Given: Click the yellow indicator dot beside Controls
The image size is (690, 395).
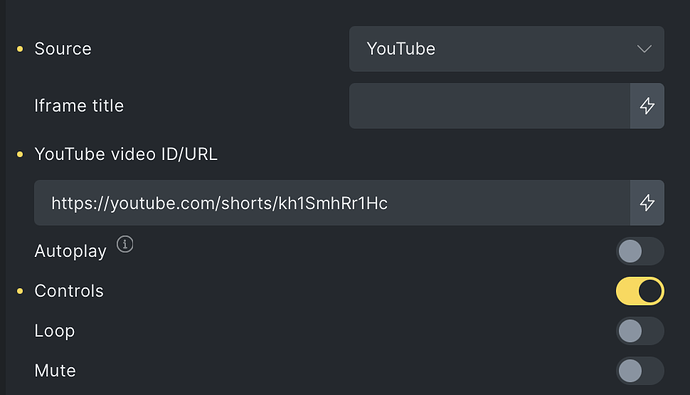Looking at the screenshot, I should (20, 291).
